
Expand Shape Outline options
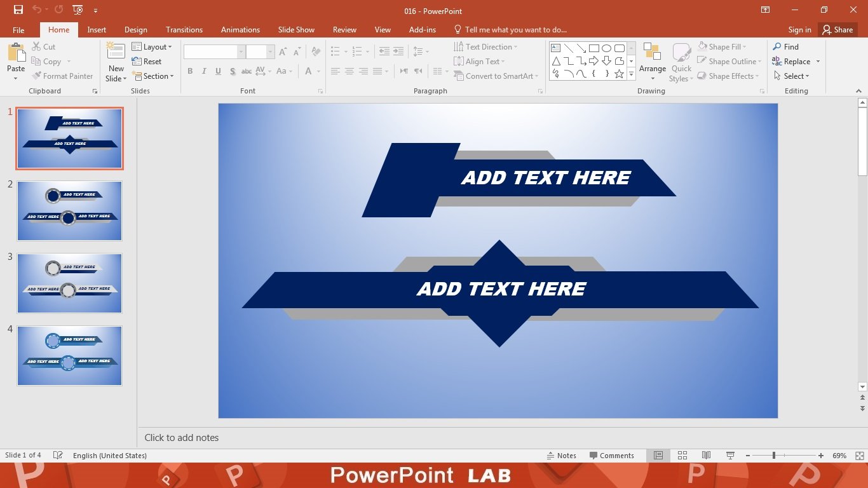click(x=729, y=61)
